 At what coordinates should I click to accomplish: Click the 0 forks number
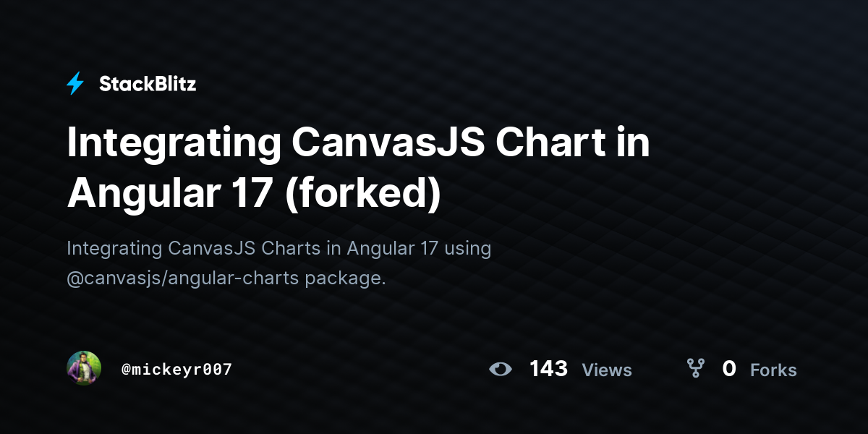(x=729, y=369)
